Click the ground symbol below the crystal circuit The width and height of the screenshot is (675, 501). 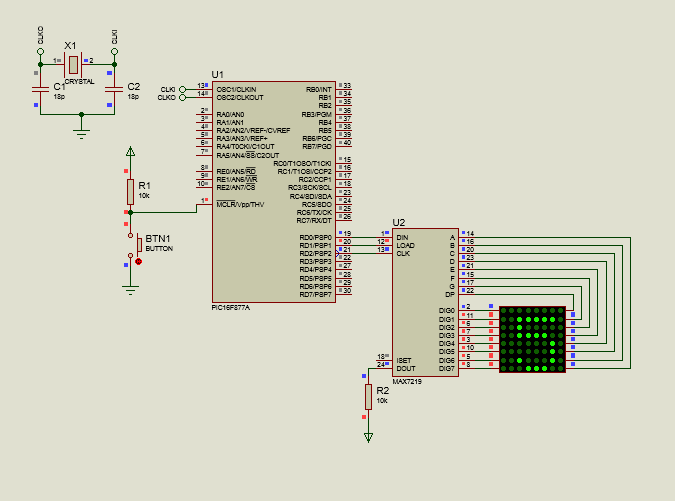point(81,133)
